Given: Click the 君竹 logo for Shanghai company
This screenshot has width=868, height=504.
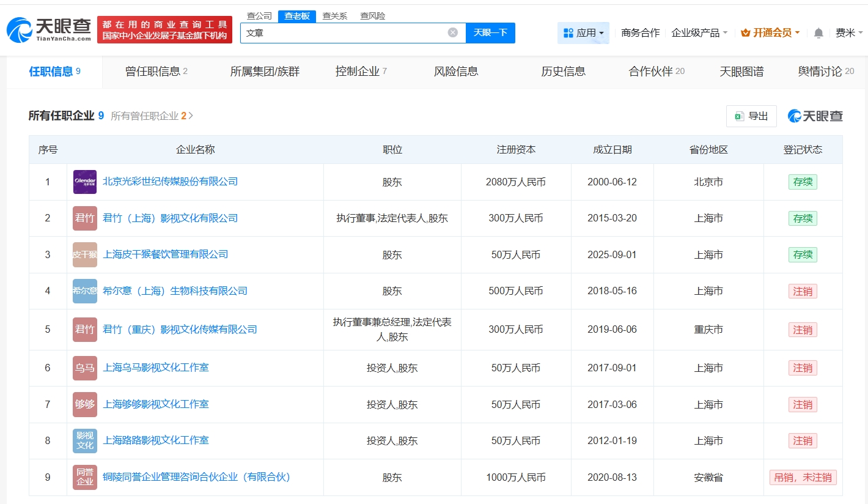Looking at the screenshot, I should pyautogui.click(x=85, y=218).
